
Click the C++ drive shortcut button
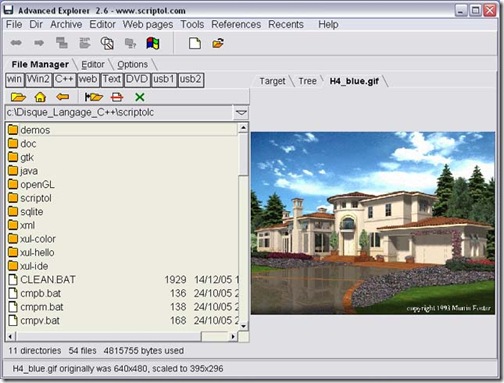click(x=64, y=80)
